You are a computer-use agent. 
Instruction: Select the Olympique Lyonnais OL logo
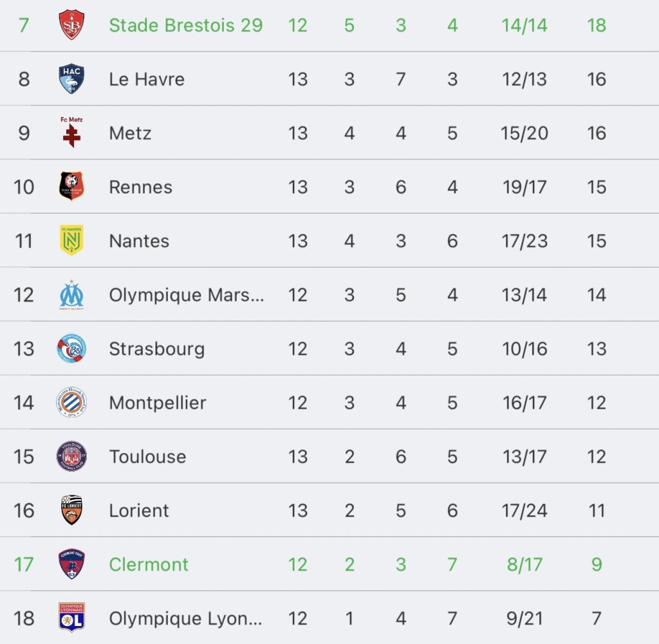tap(71, 618)
